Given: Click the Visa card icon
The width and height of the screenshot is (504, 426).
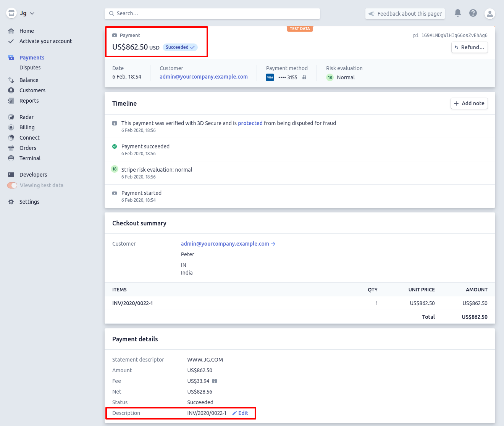Looking at the screenshot, I should pyautogui.click(x=270, y=77).
